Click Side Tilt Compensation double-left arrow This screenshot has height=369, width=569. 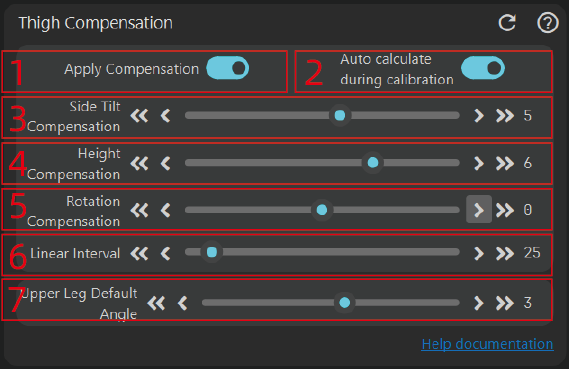139,116
